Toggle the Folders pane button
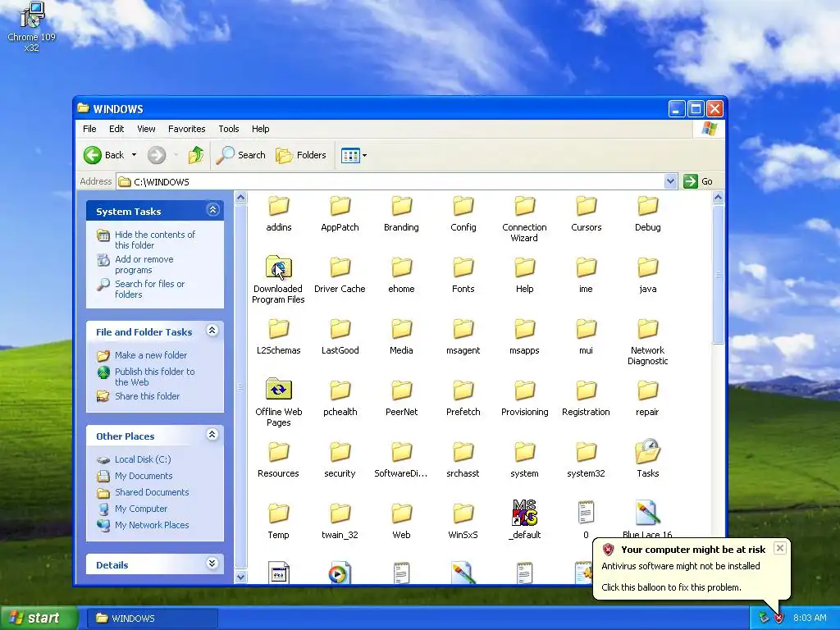This screenshot has height=630, width=840. [301, 155]
